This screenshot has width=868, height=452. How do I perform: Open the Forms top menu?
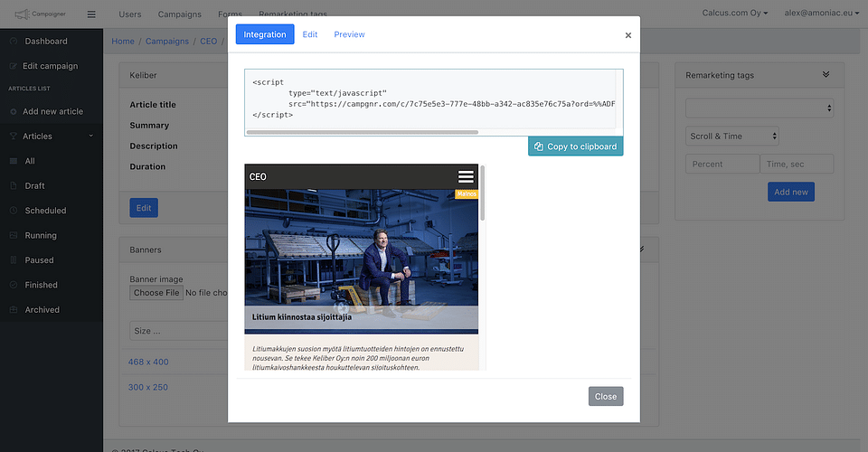pos(230,14)
